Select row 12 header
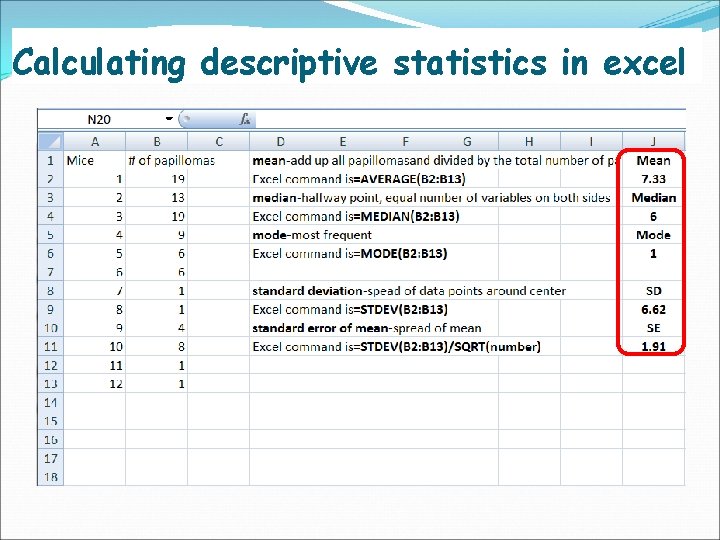Image resolution: width=720 pixels, height=540 pixels. click(51, 366)
